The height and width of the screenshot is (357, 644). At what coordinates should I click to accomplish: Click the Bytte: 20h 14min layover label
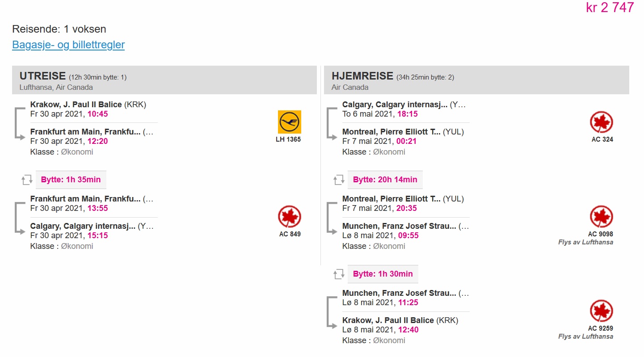(x=385, y=180)
